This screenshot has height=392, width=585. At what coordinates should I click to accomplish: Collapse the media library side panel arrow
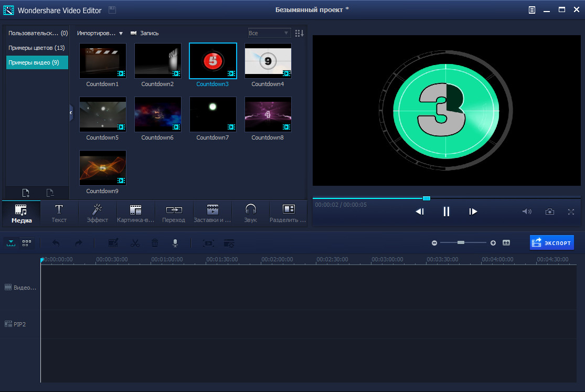click(71, 113)
